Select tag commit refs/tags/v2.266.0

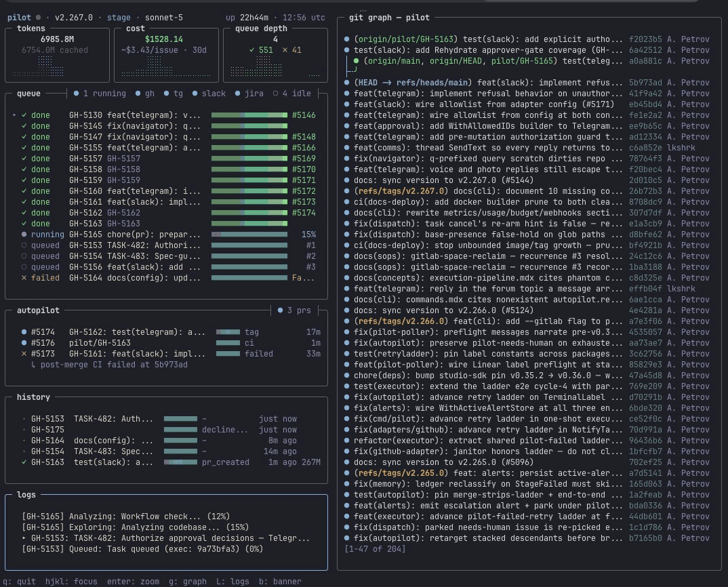point(527,321)
